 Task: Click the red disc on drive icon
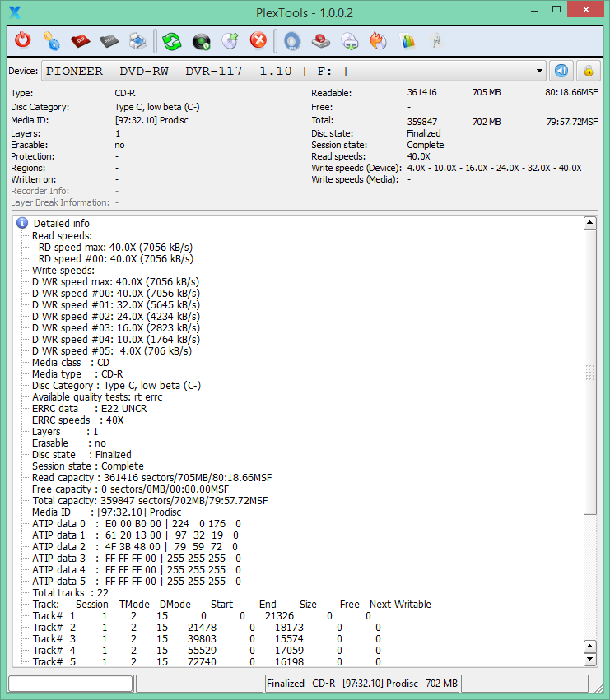[320, 41]
